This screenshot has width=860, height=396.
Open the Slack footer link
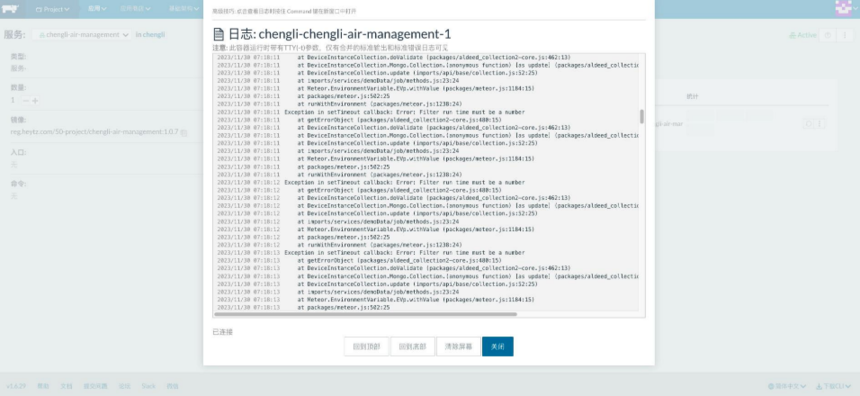(x=148, y=386)
